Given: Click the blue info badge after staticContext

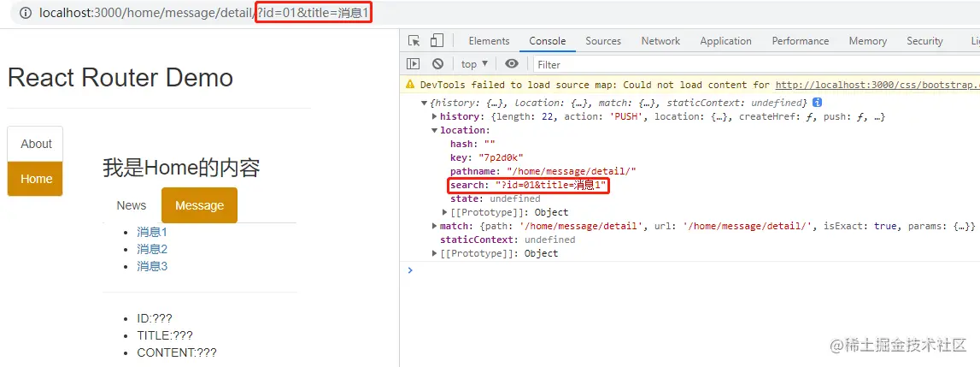Looking at the screenshot, I should point(817,102).
